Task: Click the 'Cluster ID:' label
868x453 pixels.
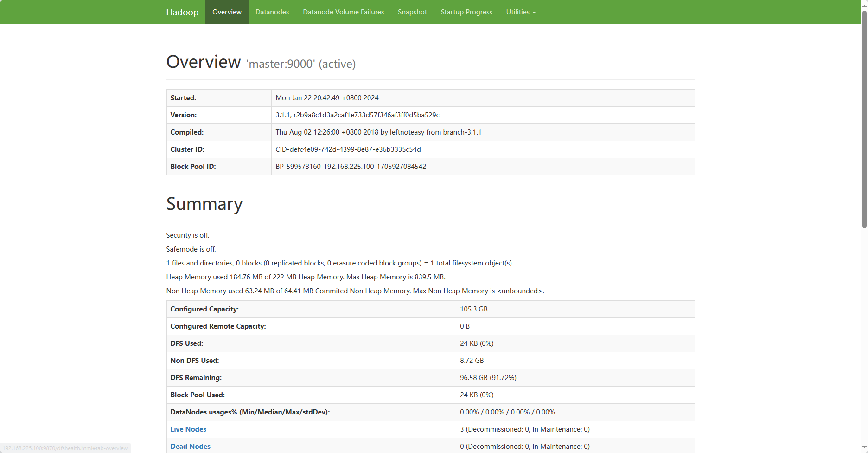Action: click(x=187, y=149)
